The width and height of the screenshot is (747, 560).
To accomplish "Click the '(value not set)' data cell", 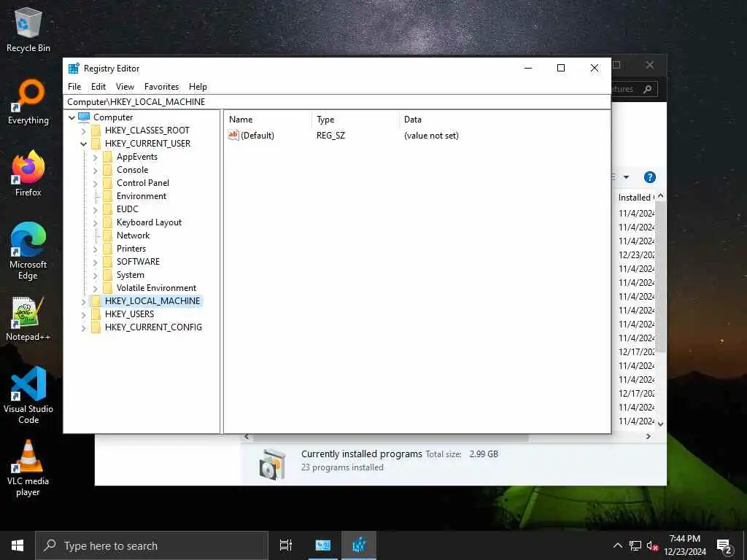I will 431,136.
